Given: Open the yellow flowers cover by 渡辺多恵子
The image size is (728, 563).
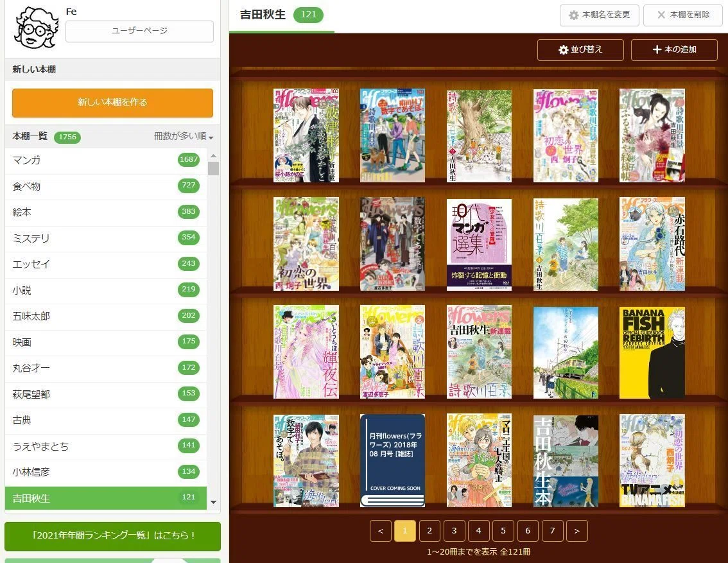Looking at the screenshot, I should pos(392,352).
